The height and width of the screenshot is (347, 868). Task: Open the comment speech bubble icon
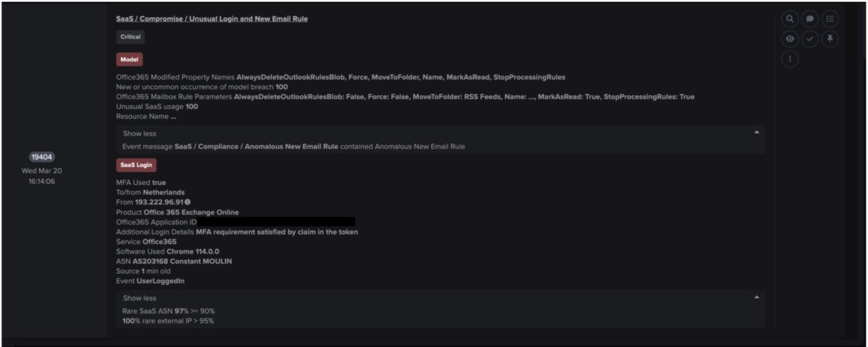[x=810, y=19]
